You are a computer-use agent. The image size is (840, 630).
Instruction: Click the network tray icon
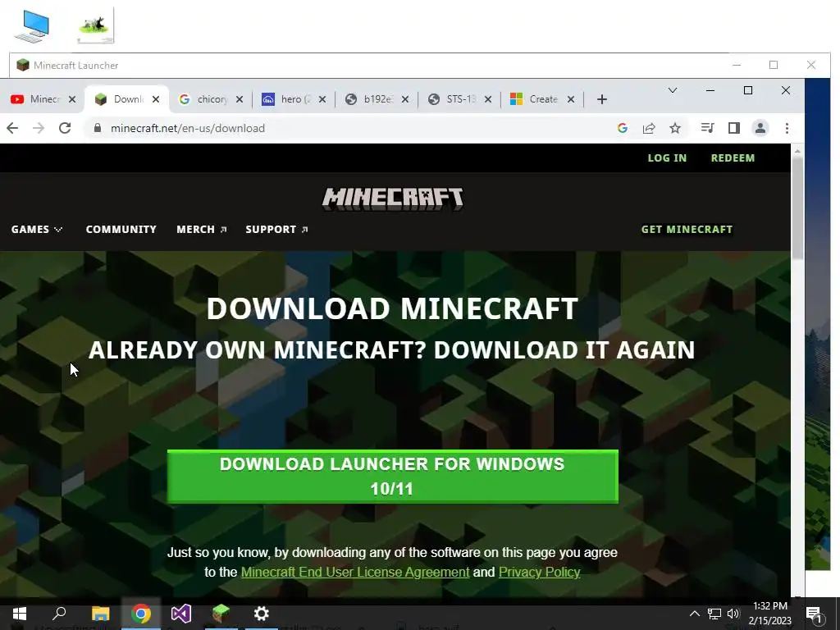click(714, 614)
